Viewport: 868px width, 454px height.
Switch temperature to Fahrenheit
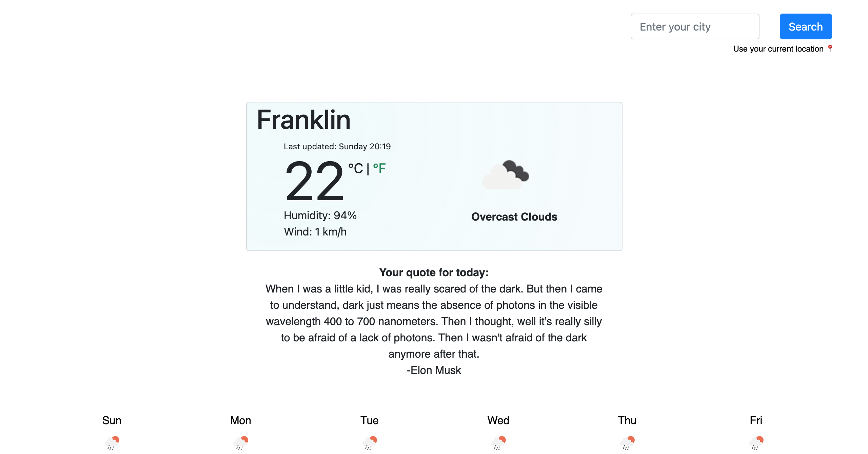(379, 168)
